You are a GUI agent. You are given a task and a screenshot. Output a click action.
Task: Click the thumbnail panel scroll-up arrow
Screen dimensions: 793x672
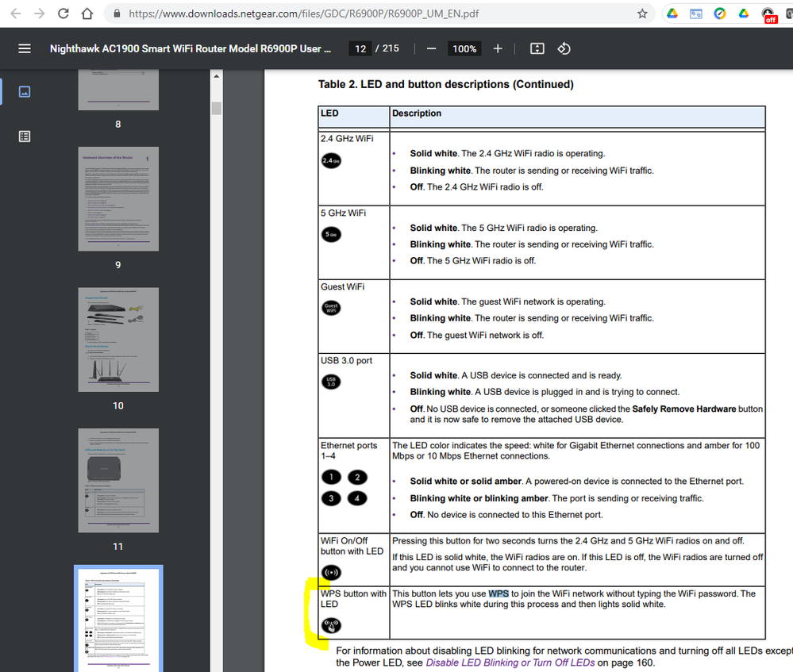217,76
